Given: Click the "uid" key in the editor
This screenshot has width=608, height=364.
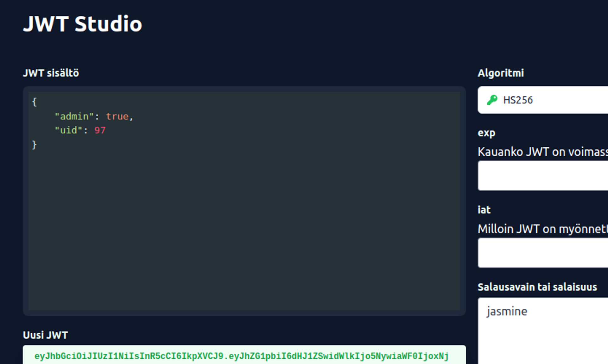Looking at the screenshot, I should (x=68, y=130).
